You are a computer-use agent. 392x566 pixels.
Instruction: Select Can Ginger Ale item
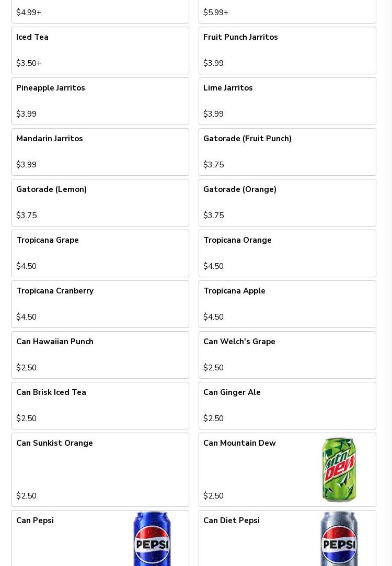tap(287, 405)
